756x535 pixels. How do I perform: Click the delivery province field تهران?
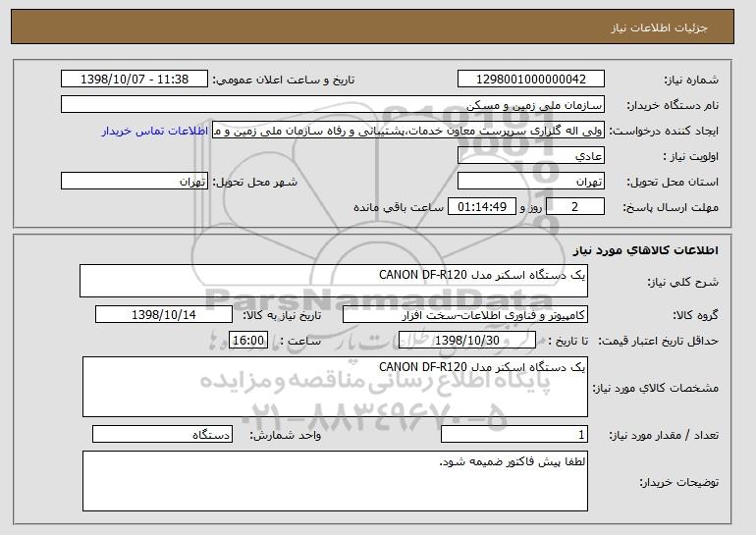pyautogui.click(x=531, y=182)
